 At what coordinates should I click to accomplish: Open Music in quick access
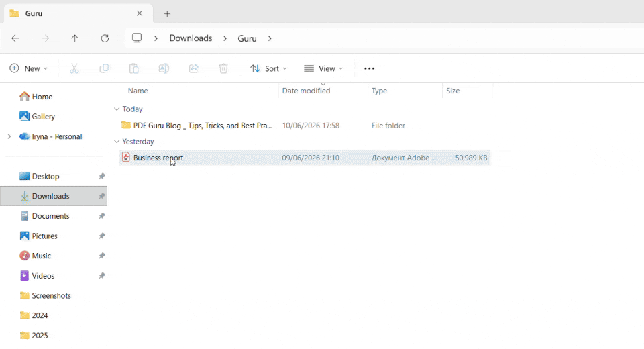(36, 256)
